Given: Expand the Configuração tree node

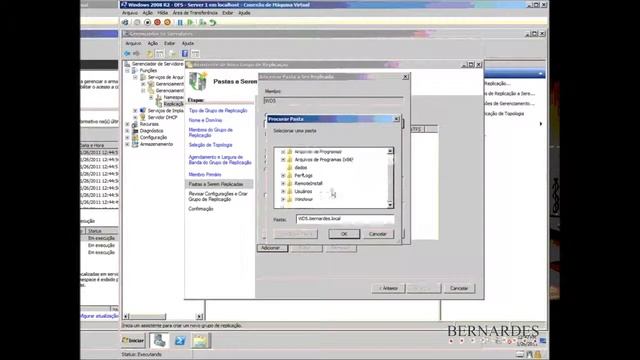Looking at the screenshot, I should [128, 138].
